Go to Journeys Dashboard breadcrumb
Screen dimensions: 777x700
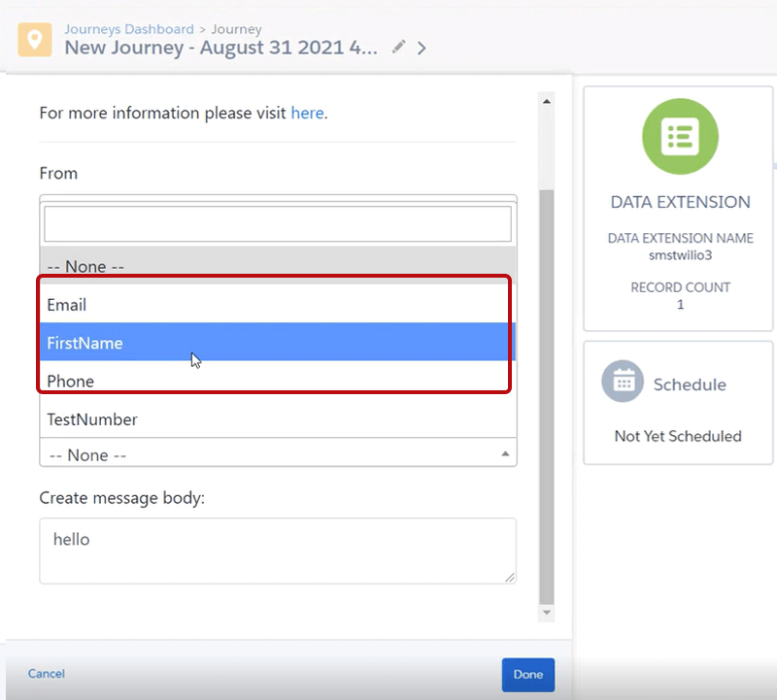[x=129, y=29]
